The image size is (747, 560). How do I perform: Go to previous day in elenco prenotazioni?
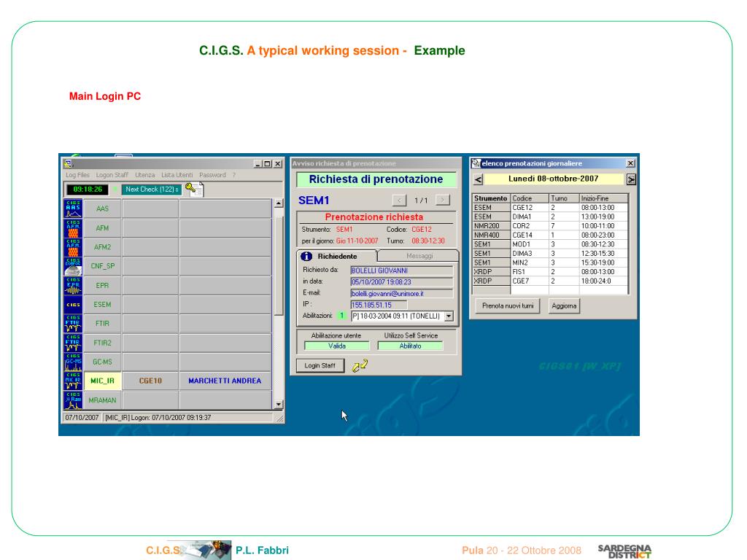pyautogui.click(x=479, y=179)
